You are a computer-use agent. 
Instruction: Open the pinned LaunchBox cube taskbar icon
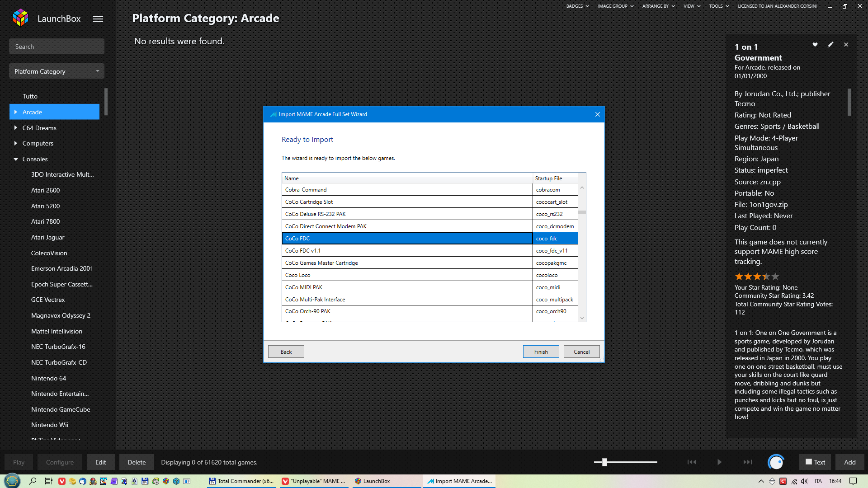pyautogui.click(x=166, y=481)
